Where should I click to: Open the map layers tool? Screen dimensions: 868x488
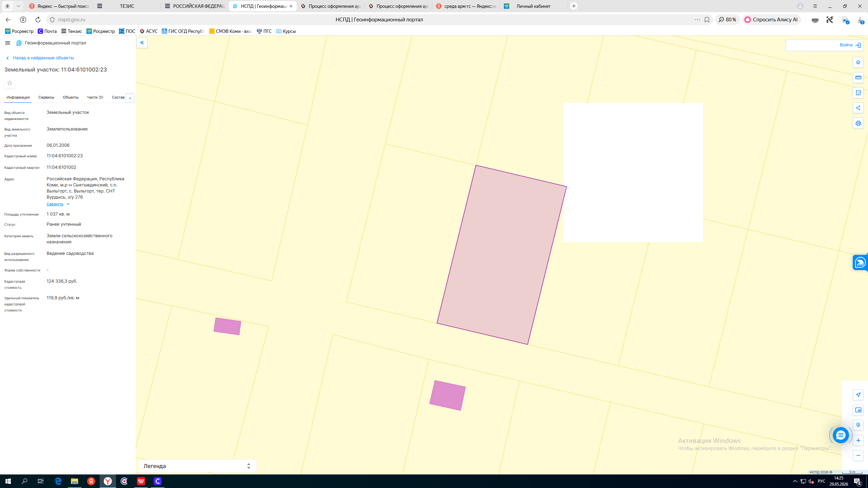click(x=858, y=62)
